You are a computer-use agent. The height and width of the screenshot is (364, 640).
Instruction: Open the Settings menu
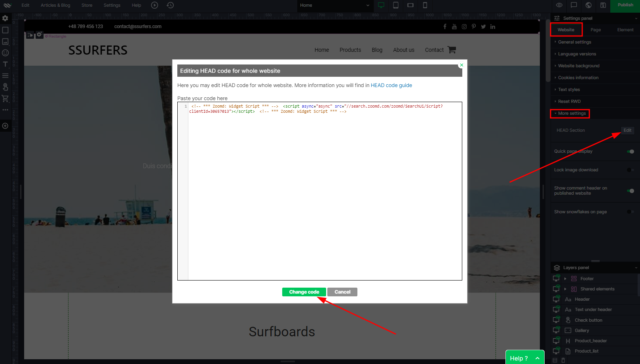click(112, 5)
